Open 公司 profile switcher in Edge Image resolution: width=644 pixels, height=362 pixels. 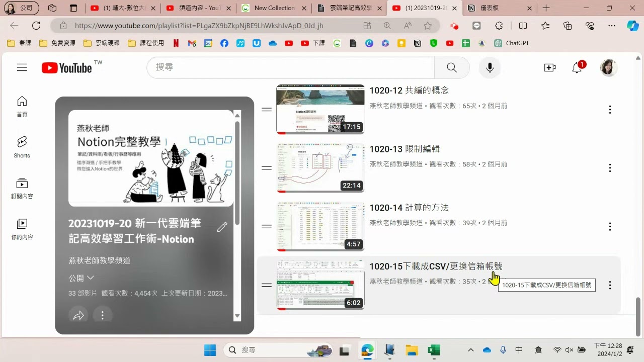coord(22,8)
